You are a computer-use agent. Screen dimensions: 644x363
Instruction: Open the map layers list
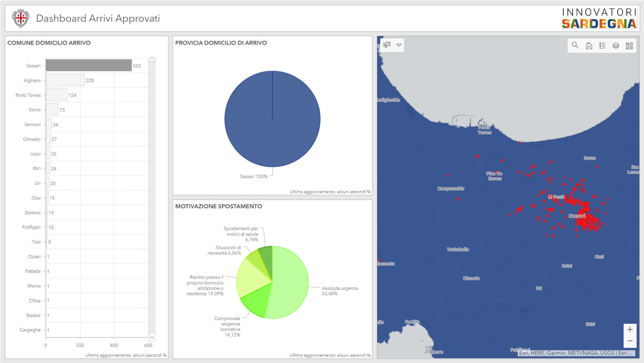(616, 46)
